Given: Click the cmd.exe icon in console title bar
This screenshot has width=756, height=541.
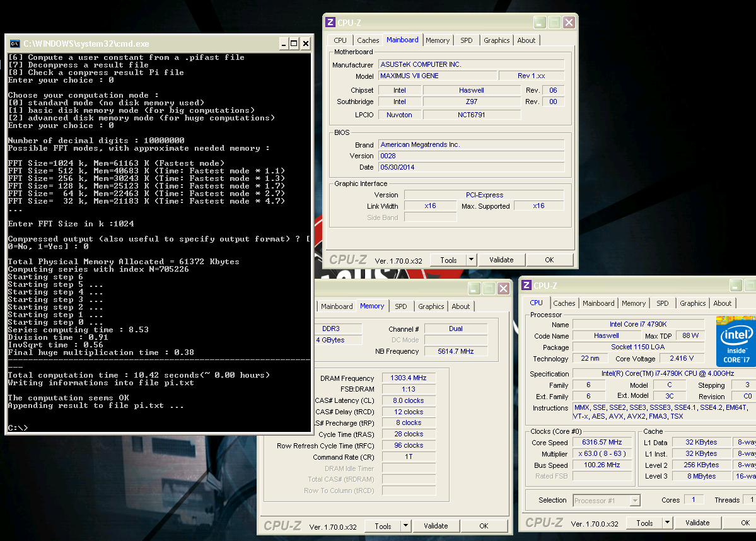Looking at the screenshot, I should point(15,44).
